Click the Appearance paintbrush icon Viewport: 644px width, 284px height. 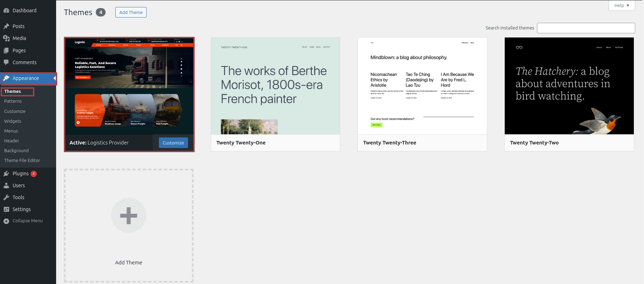tap(6, 78)
